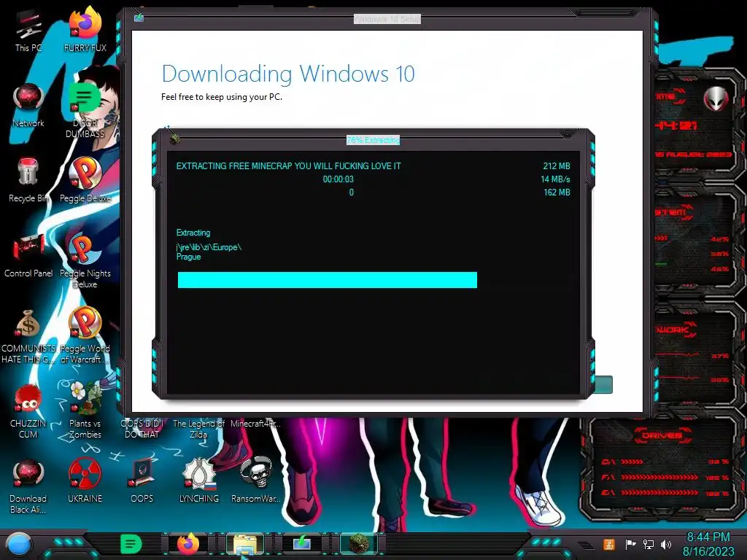Open the Network desktop icon
Image resolution: width=747 pixels, height=560 pixels.
pos(28,105)
